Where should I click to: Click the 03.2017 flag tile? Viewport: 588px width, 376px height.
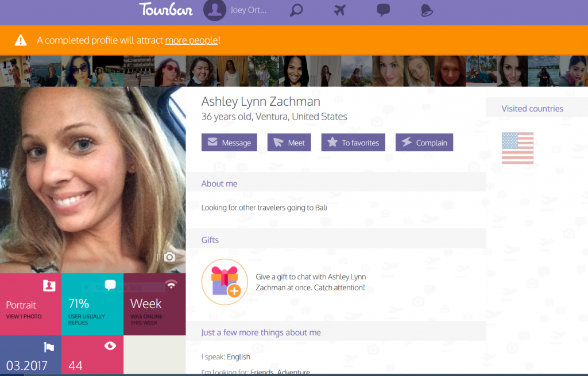(30, 356)
